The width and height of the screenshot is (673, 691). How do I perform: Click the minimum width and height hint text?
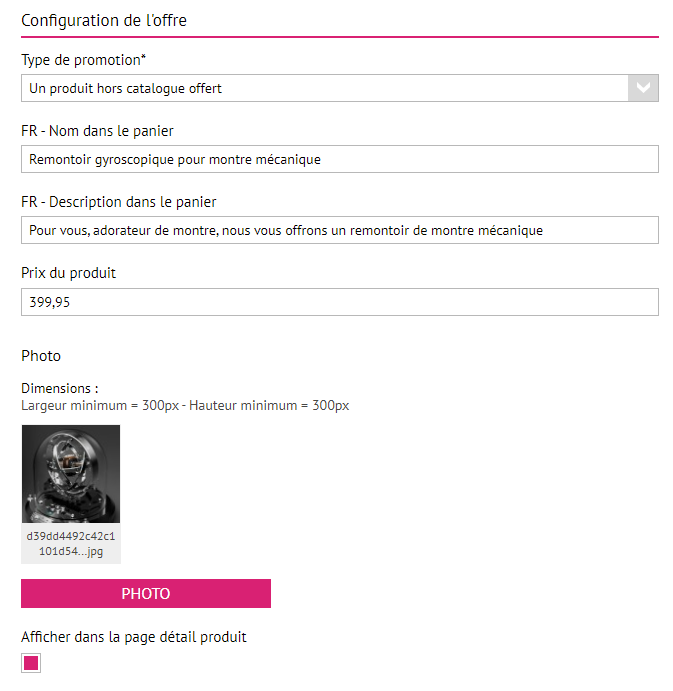pyautogui.click(x=185, y=405)
